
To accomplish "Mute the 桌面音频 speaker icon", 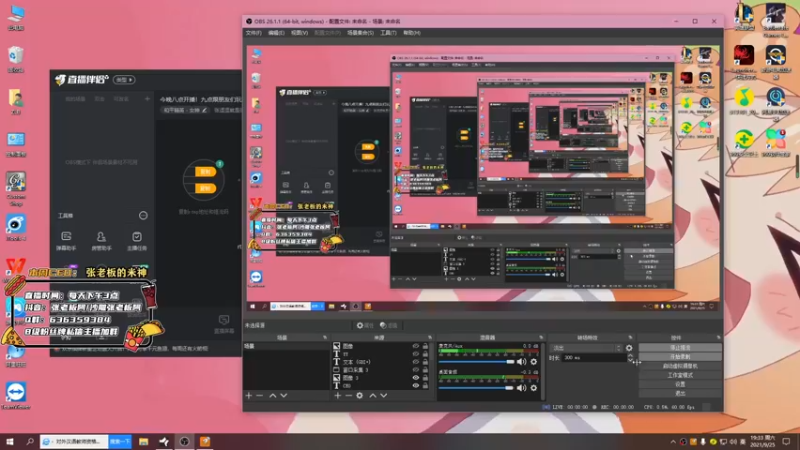I will [x=521, y=388].
